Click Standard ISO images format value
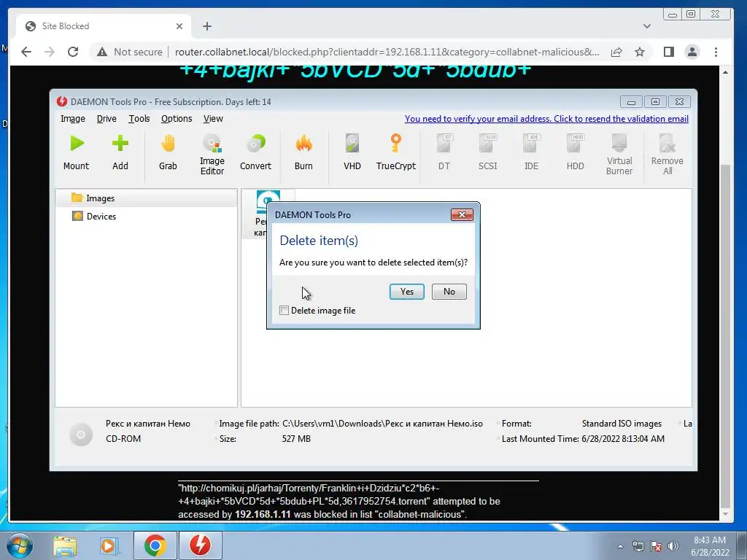 (x=622, y=424)
